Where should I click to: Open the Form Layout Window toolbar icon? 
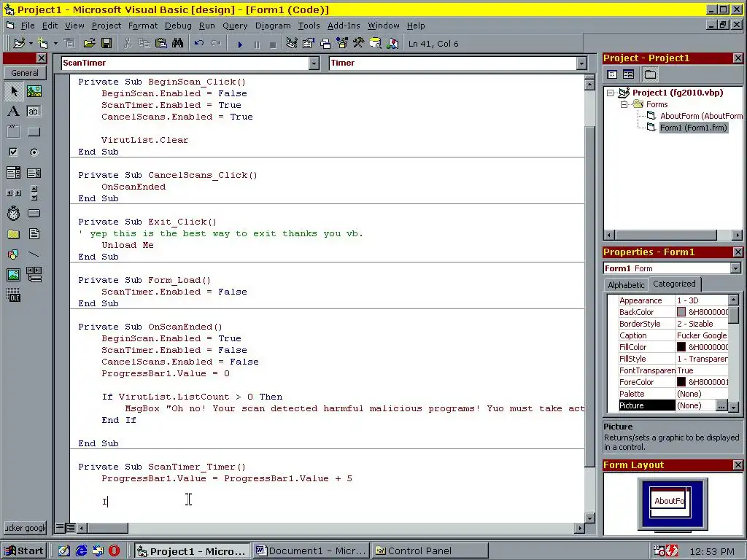tap(325, 44)
